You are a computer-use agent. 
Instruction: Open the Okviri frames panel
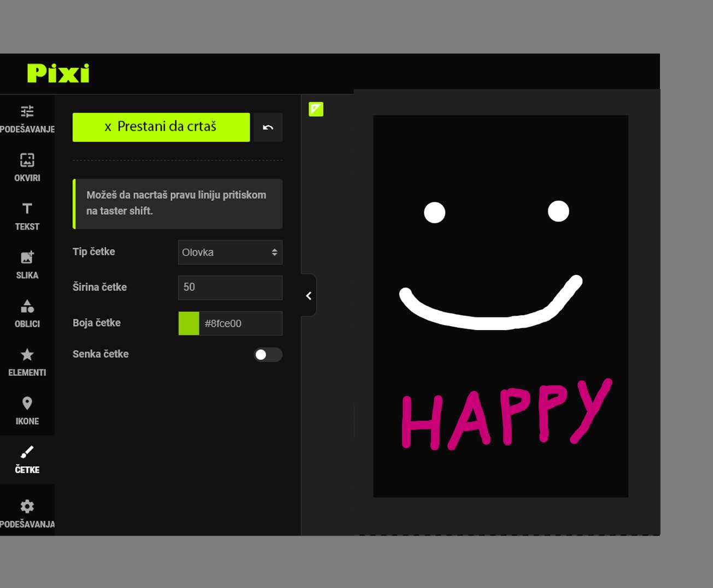(x=27, y=167)
